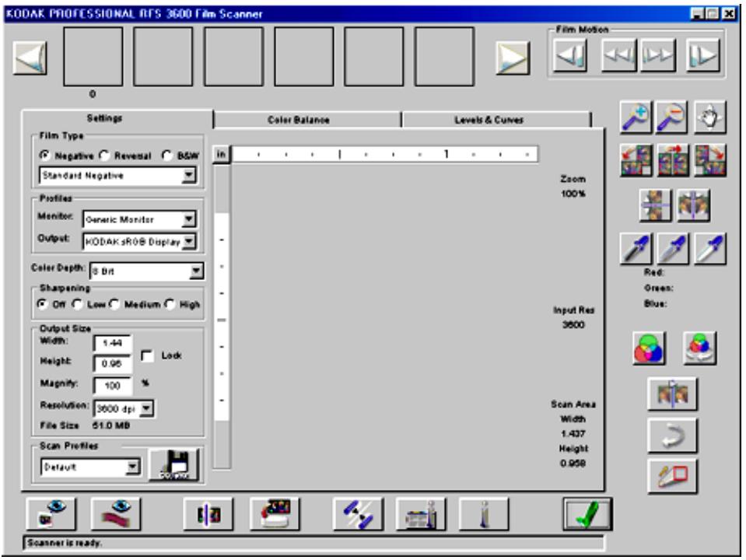
Task: Click the middle rotate 180 image icon
Action: (x=673, y=161)
